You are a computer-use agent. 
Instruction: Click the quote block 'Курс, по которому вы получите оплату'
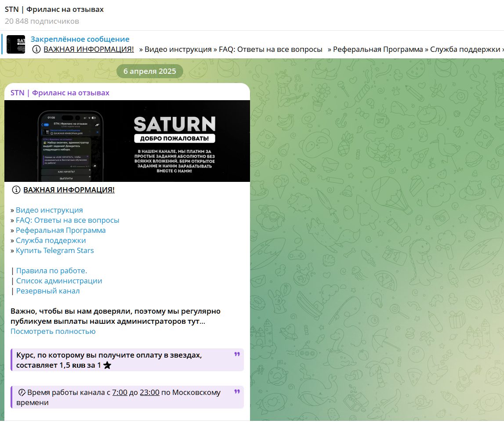[127, 360]
